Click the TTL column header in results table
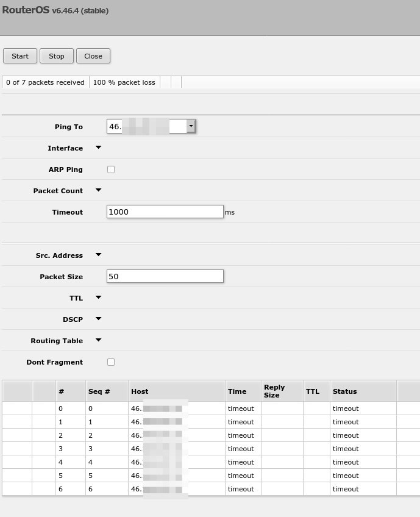Image resolution: width=420 pixels, height=517 pixels. pyautogui.click(x=316, y=391)
